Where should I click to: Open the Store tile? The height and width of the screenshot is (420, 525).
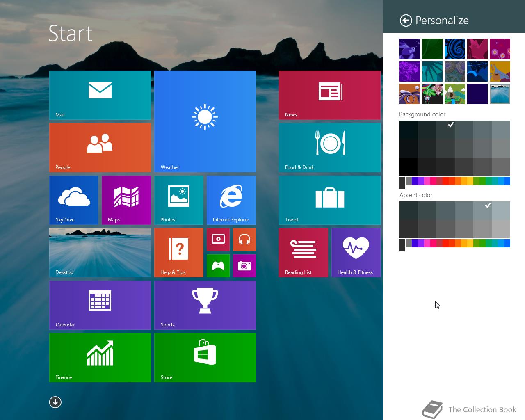pyautogui.click(x=205, y=358)
